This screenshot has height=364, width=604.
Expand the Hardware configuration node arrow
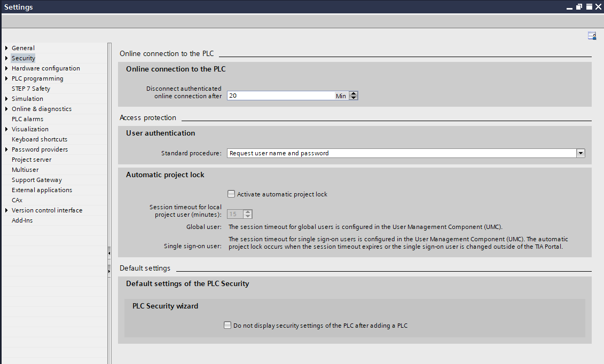6,68
